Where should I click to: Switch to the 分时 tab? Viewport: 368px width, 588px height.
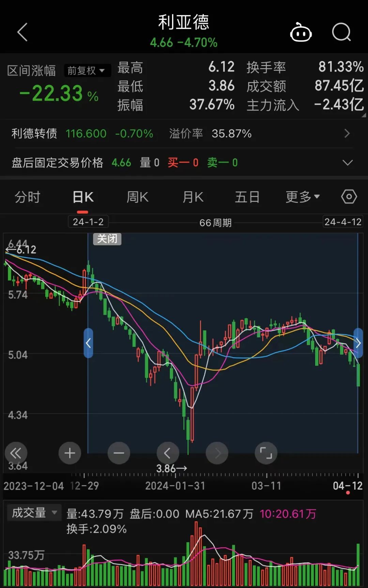tap(28, 197)
